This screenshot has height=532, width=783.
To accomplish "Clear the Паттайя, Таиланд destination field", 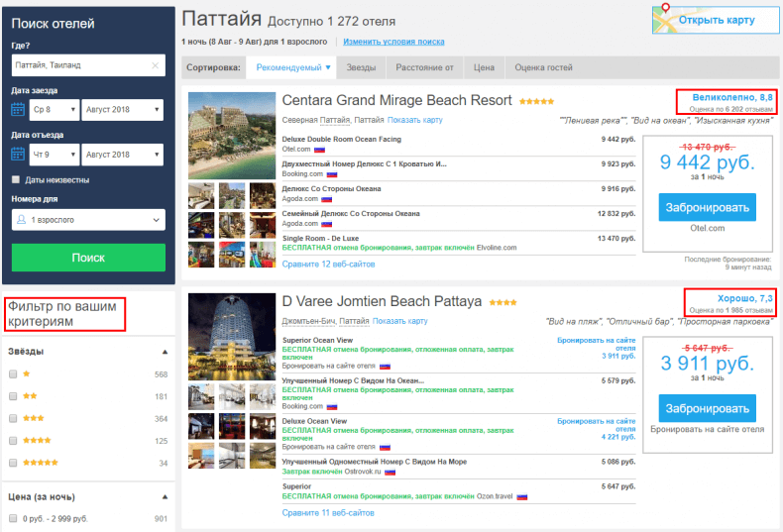I will (x=156, y=65).
